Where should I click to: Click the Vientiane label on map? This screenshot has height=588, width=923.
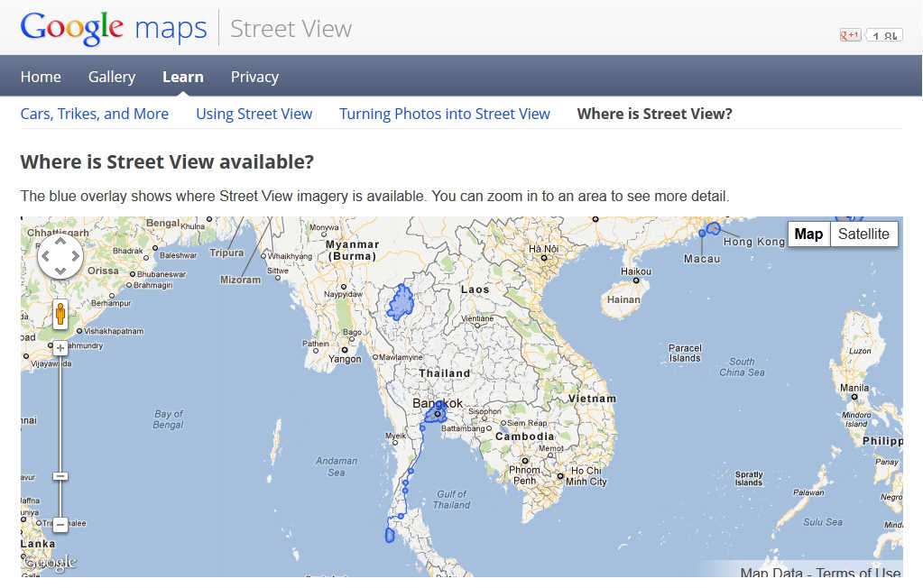(x=477, y=318)
